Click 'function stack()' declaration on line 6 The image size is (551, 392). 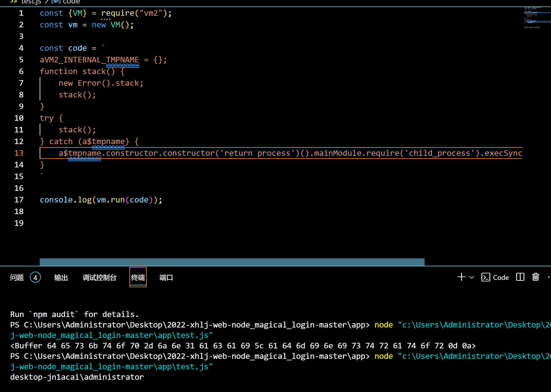click(77, 72)
